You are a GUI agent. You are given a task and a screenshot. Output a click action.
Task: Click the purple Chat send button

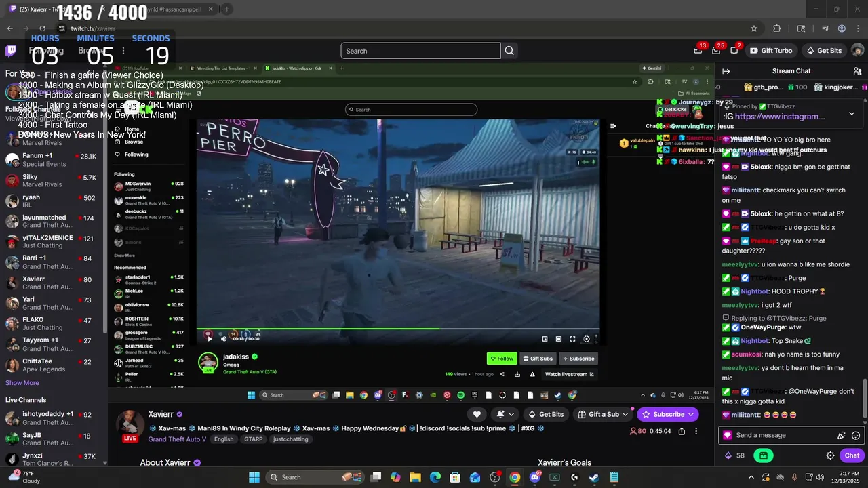point(852,455)
